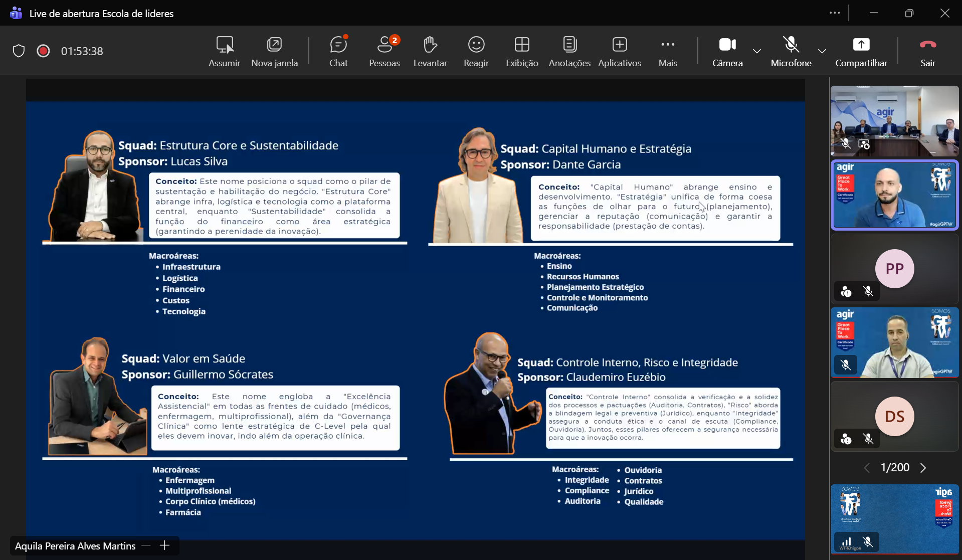Go to next participants page

point(923,468)
